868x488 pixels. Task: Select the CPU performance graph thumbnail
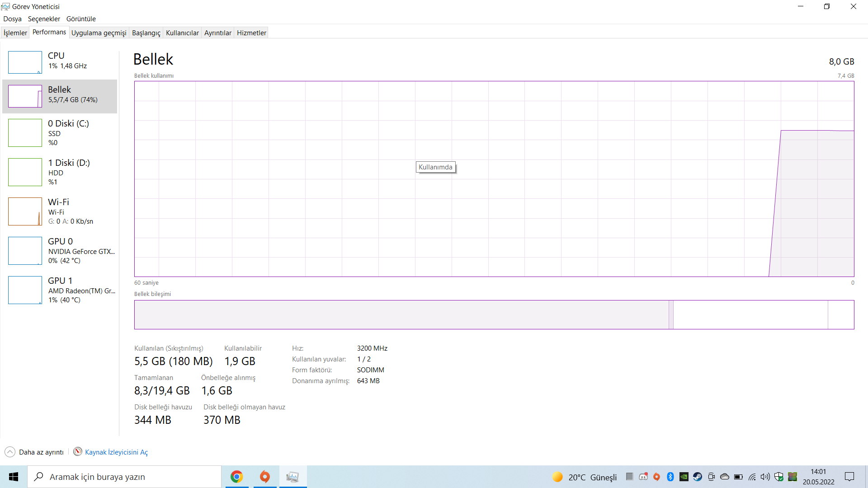25,62
